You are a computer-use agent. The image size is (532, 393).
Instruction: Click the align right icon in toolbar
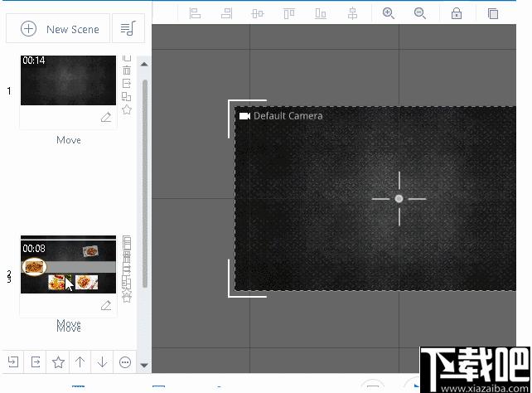pyautogui.click(x=226, y=13)
